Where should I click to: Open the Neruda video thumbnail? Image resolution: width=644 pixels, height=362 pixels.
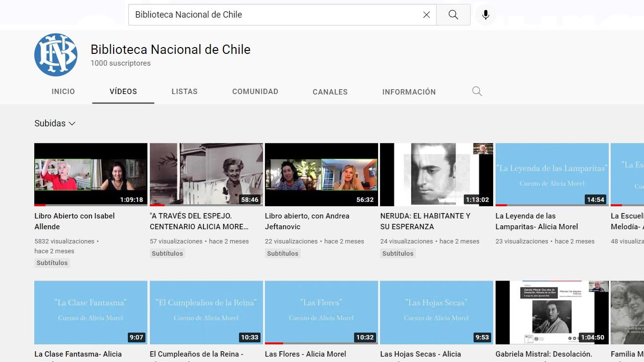[437, 174]
